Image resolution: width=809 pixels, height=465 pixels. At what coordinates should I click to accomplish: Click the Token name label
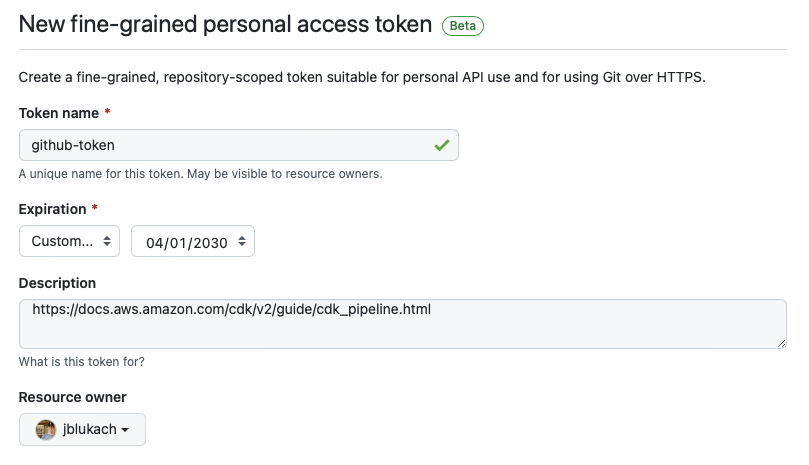59,113
